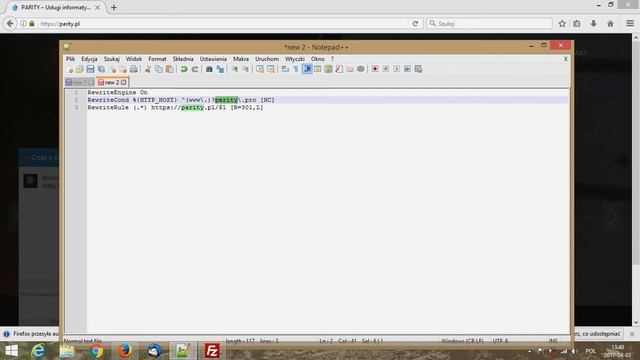Image resolution: width=640 pixels, height=360 pixels.
Task: Switch to the new 1 tab
Action: 80,82
